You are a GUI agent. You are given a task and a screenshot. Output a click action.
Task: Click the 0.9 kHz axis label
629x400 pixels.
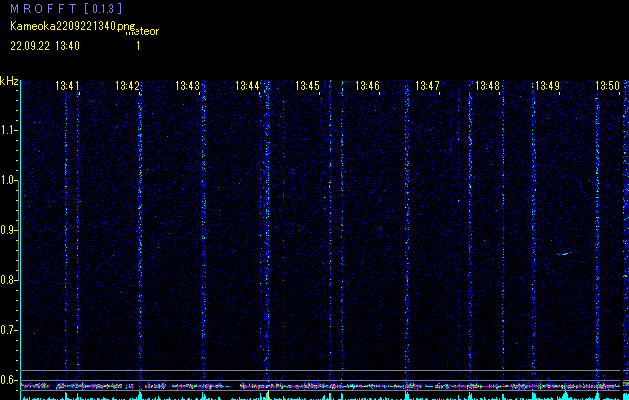(x=8, y=230)
